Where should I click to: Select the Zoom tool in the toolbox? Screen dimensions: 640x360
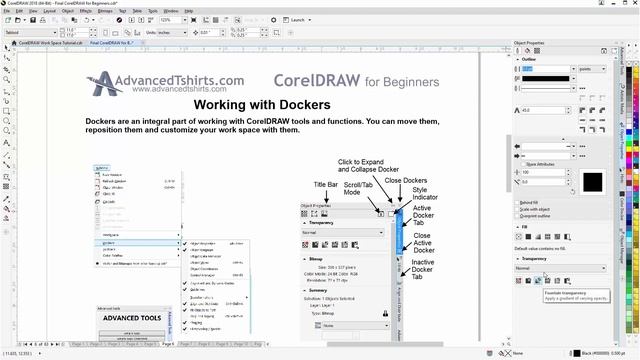pos(6,80)
